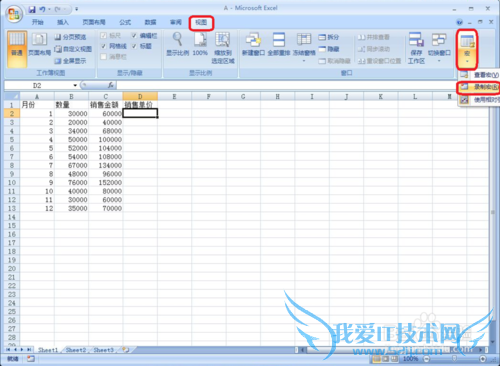Open the Office button menu

pos(14,14)
